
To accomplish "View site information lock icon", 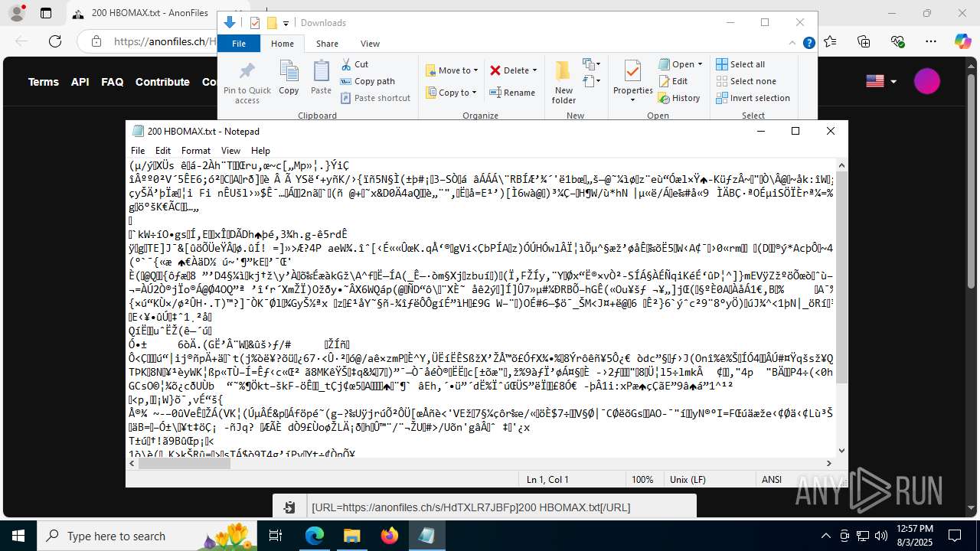I will [x=96, y=41].
